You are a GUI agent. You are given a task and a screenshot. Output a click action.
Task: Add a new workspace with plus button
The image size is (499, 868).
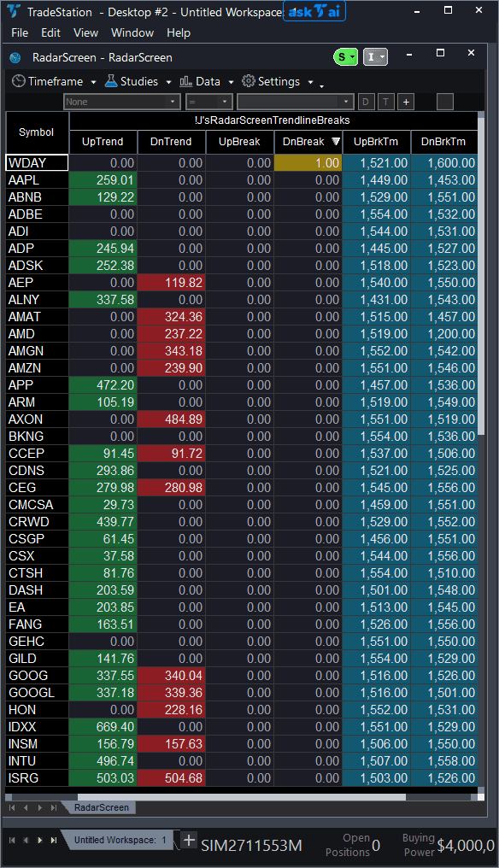[188, 841]
